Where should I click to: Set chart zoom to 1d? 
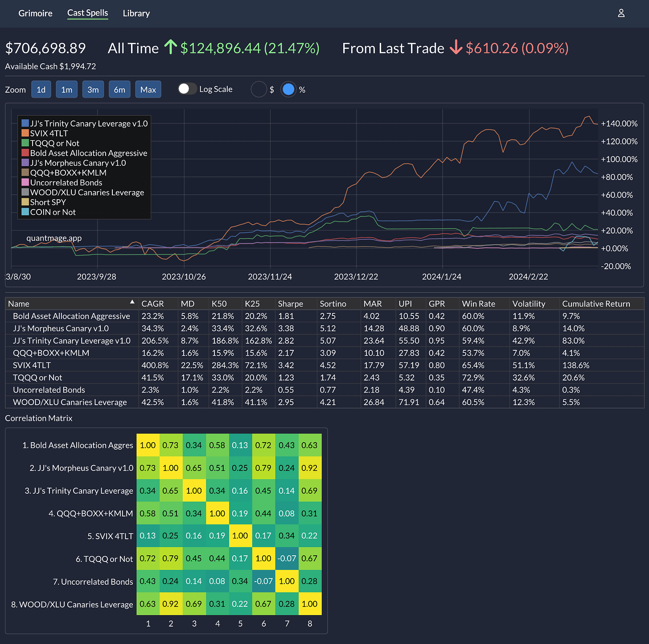pos(41,90)
